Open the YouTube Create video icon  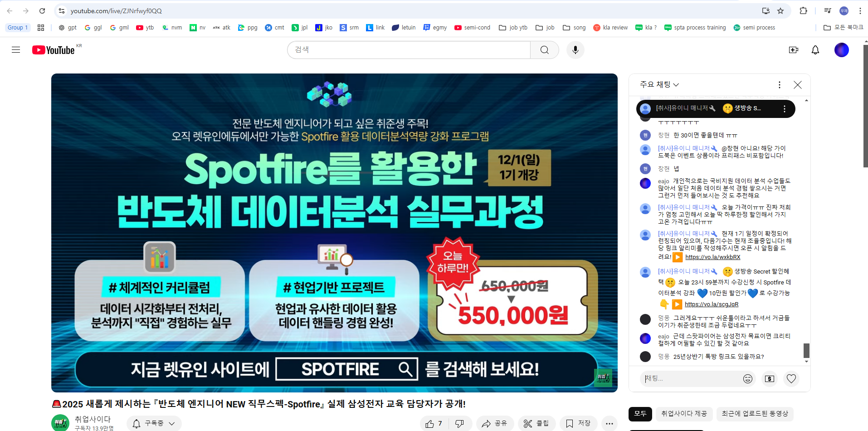[x=793, y=50]
